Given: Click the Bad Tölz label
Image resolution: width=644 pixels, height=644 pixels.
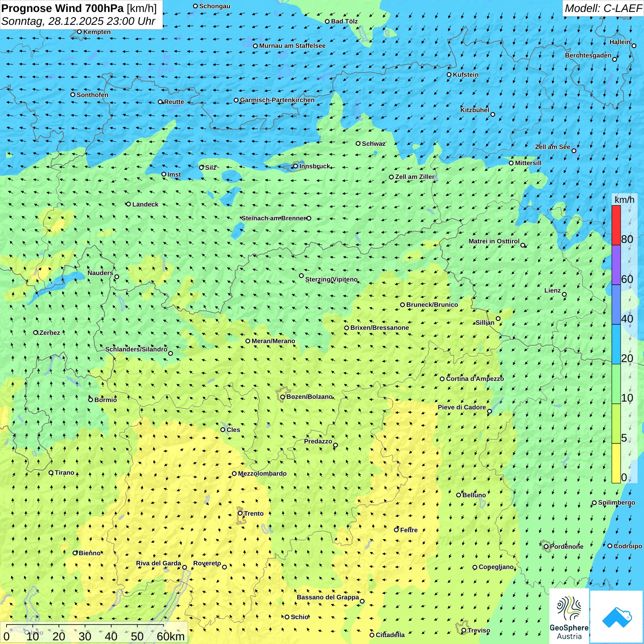Looking at the screenshot, I should point(345,21).
